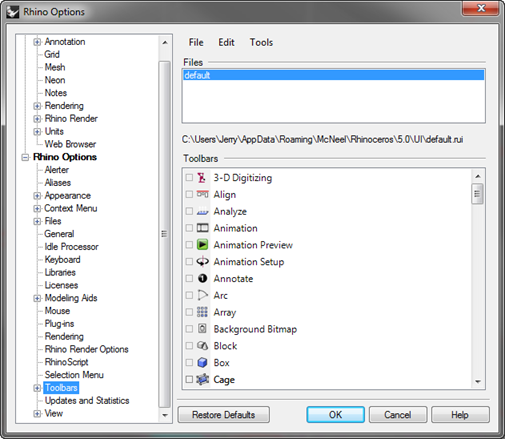This screenshot has width=505, height=439.
Task: Click the OK button
Action: click(335, 415)
